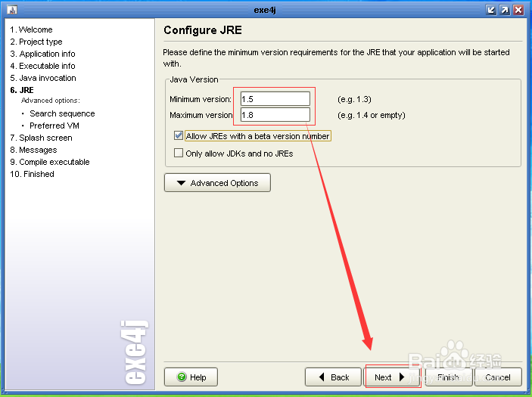This screenshot has height=397, width=532.
Task: Click the Configure JRE heading
Action: point(203,30)
